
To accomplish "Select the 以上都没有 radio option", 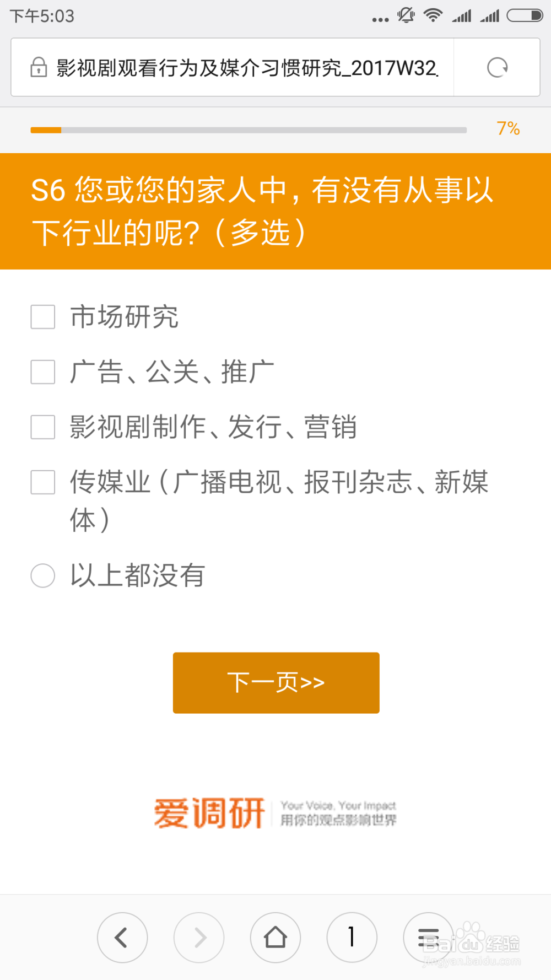I will point(43,575).
